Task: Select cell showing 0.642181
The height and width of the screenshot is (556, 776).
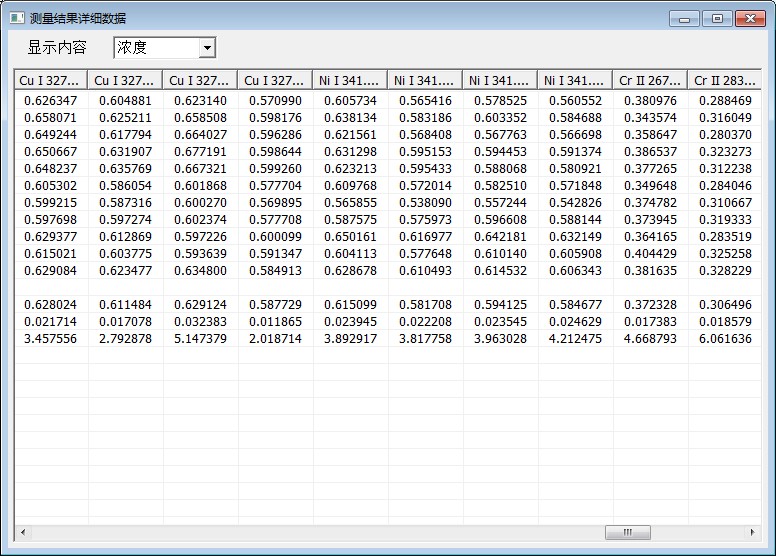Action: pos(500,237)
